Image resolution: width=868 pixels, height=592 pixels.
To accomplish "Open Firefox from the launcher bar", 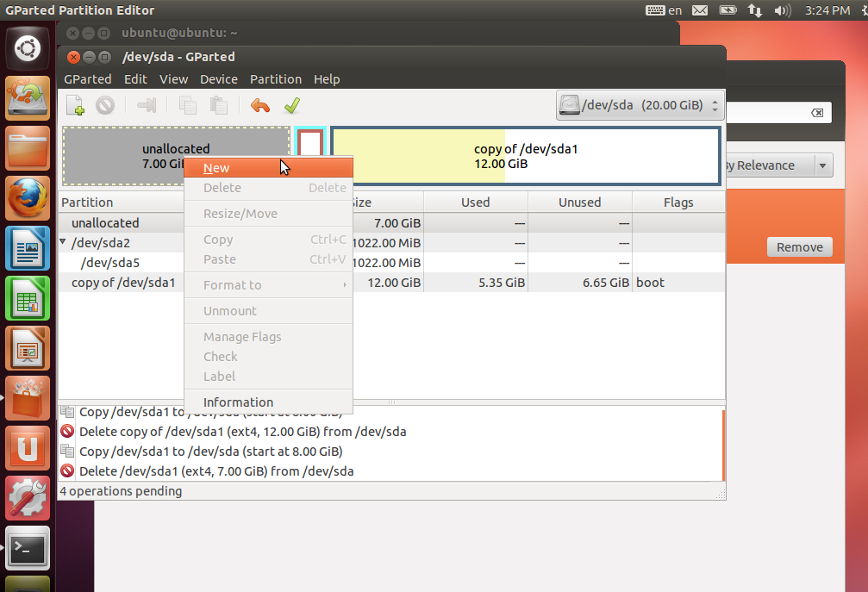I will click(28, 196).
